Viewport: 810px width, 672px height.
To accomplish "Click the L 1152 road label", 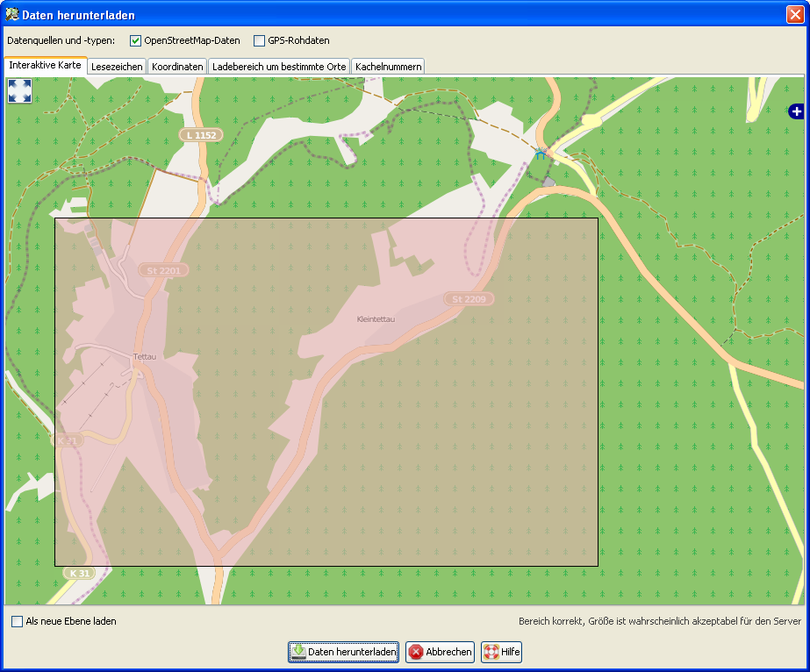I will pyautogui.click(x=201, y=135).
